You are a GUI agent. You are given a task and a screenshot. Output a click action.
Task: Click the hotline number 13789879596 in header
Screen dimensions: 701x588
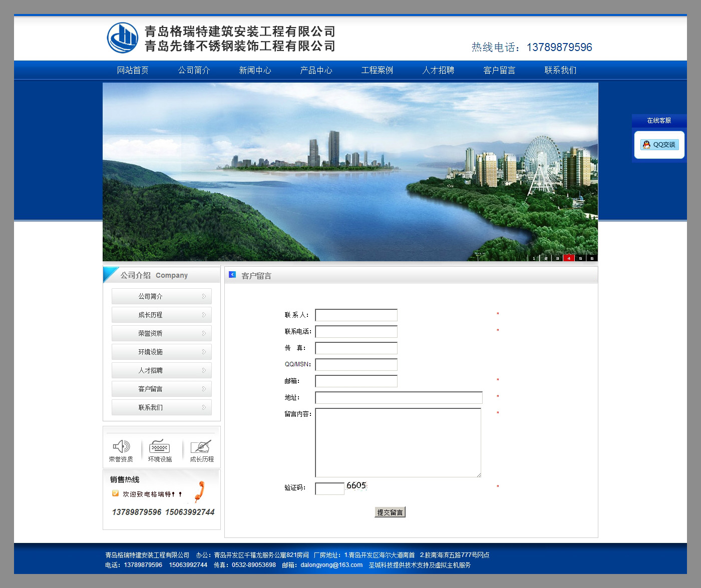pos(559,47)
